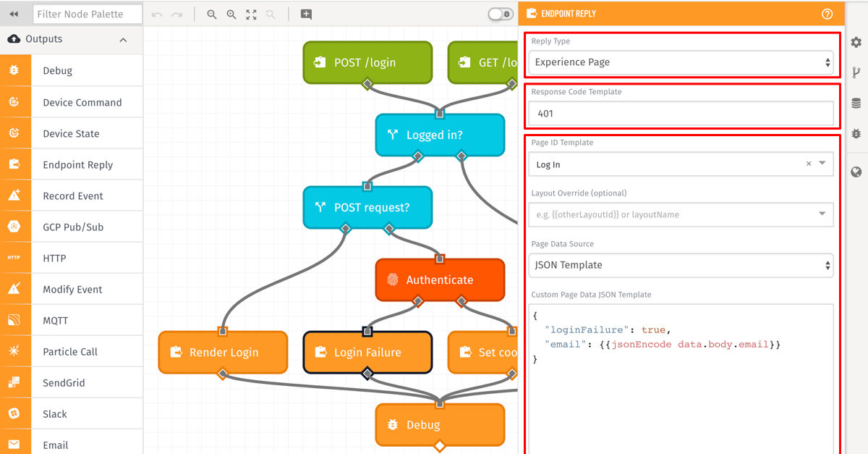
Task: Click the Undo arrow in the toolbar
Action: tap(157, 14)
